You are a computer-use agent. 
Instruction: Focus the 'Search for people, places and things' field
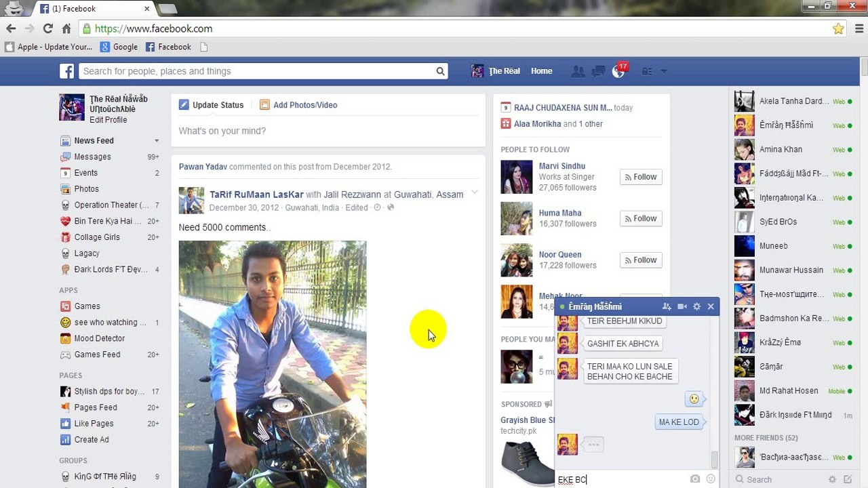258,71
